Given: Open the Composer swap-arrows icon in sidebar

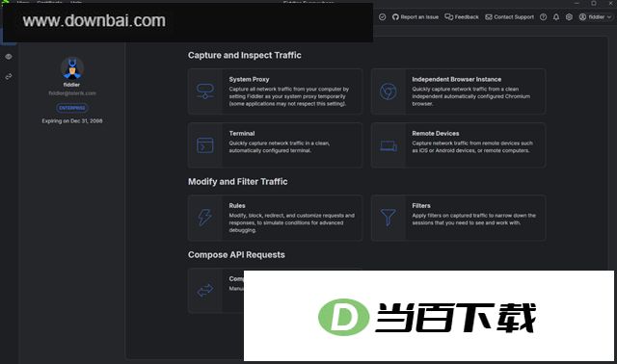Looking at the screenshot, I should (9, 76).
